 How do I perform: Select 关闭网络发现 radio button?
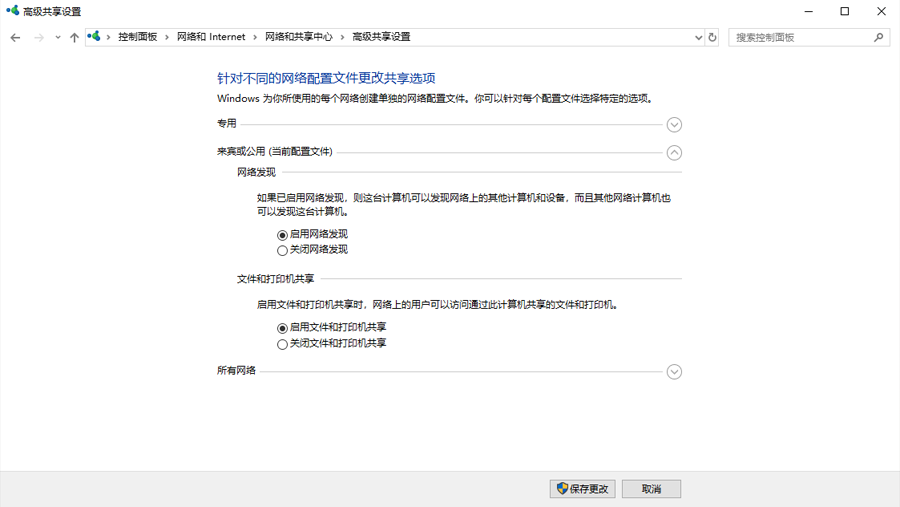point(282,251)
